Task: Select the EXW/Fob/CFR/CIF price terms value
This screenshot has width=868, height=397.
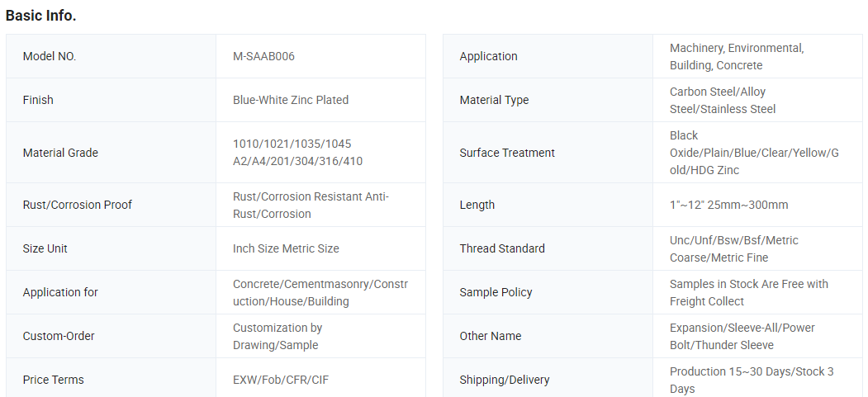Action: [x=281, y=380]
